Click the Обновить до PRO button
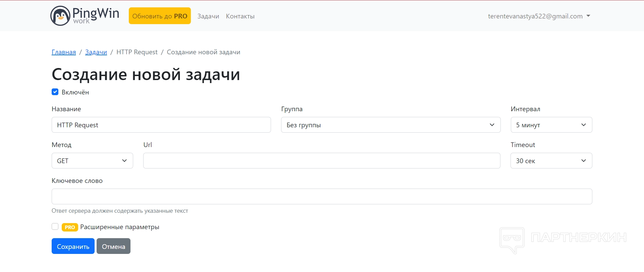Viewport: 644px width, 272px height. tap(160, 16)
